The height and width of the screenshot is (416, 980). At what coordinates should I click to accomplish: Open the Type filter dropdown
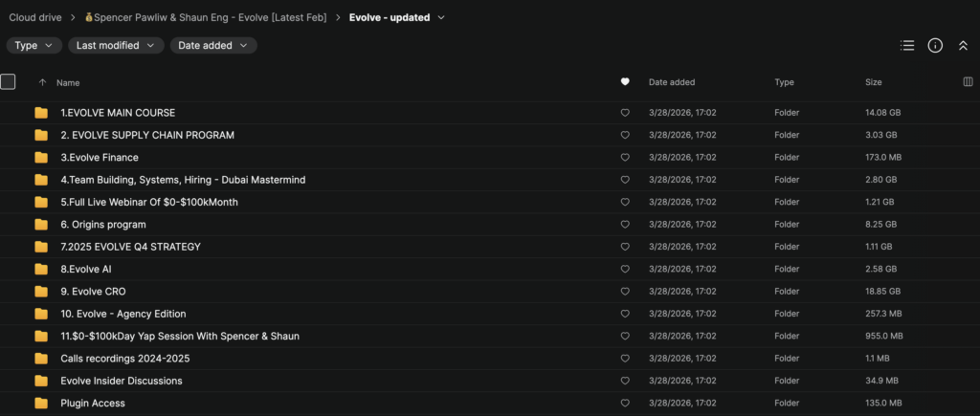(x=33, y=45)
